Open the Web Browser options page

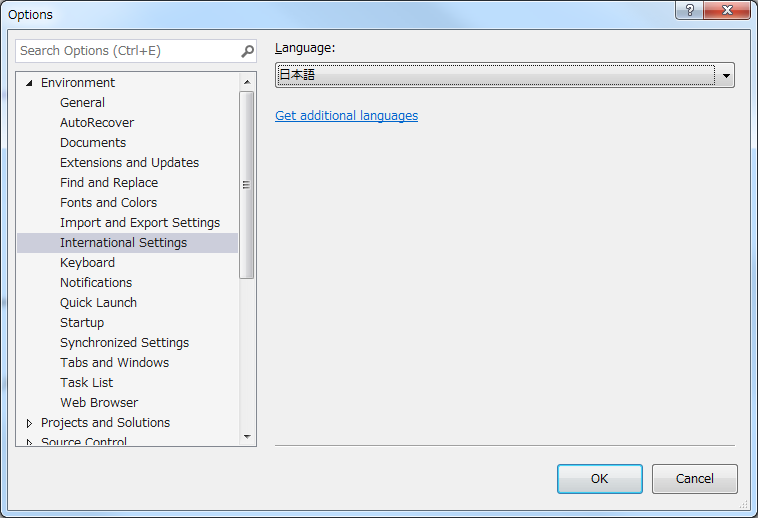[x=99, y=403]
